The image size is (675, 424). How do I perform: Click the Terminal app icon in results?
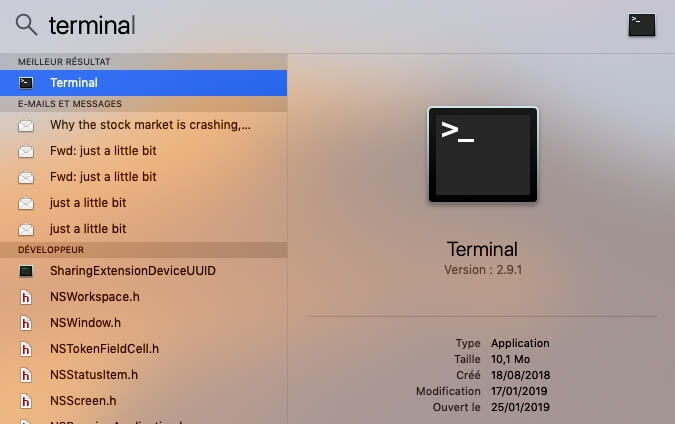tap(26, 83)
